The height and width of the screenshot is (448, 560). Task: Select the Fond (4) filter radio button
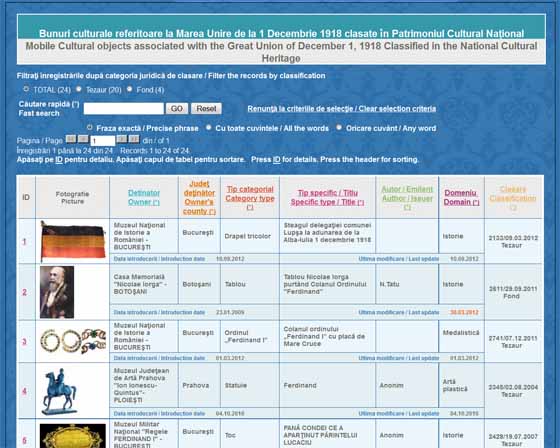[x=129, y=89]
